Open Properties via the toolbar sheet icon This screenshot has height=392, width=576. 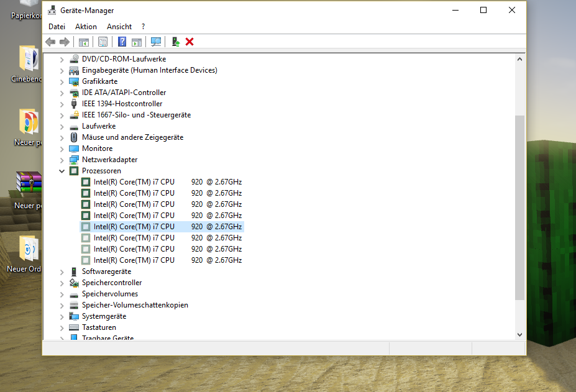pyautogui.click(x=103, y=42)
